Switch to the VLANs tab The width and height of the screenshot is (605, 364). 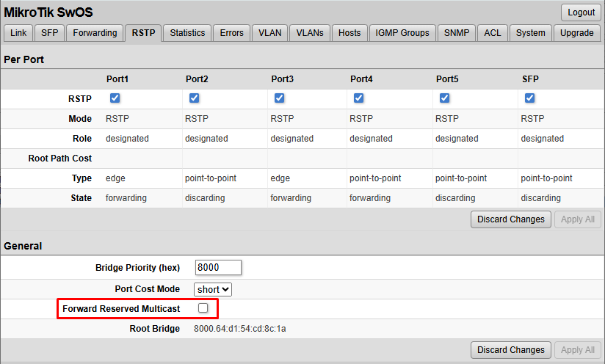coord(310,33)
